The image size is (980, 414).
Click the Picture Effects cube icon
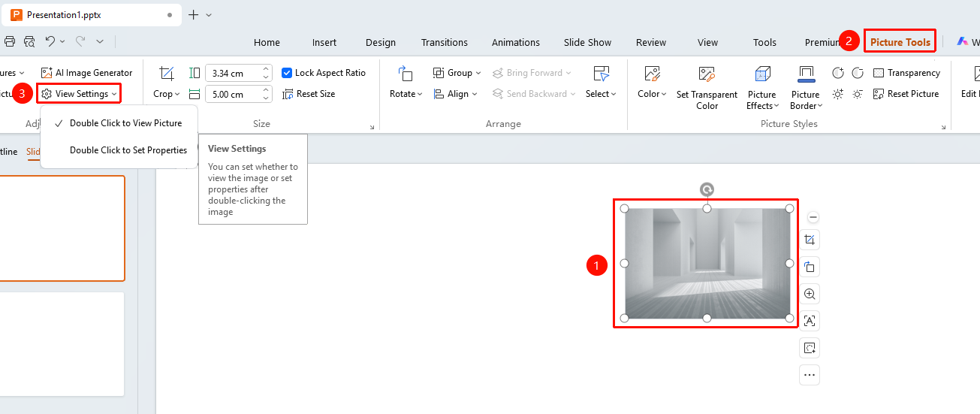762,73
